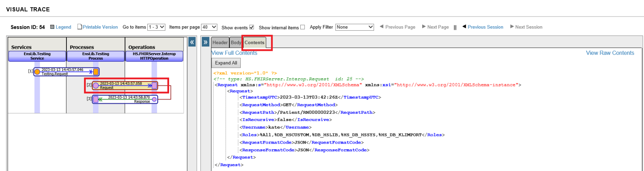This screenshot has height=171, width=644.
Task: Enable the Show internal items checkbox
Action: pyautogui.click(x=303, y=27)
